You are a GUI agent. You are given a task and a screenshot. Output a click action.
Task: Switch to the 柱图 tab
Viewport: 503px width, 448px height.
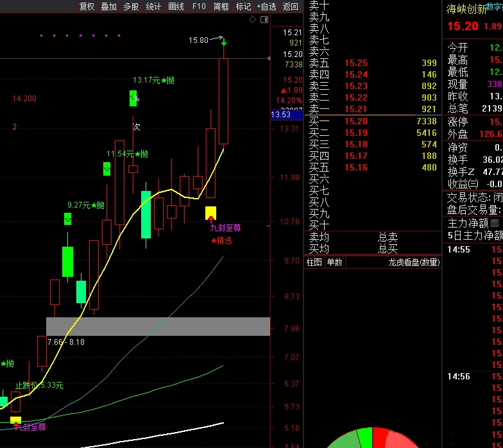(314, 262)
